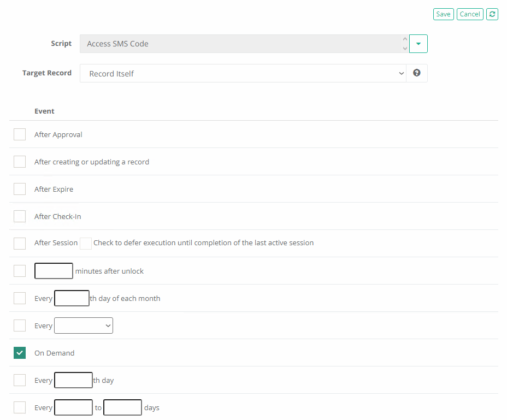
Task: Click the refresh icon in the top toolbar
Action: pyautogui.click(x=491, y=14)
